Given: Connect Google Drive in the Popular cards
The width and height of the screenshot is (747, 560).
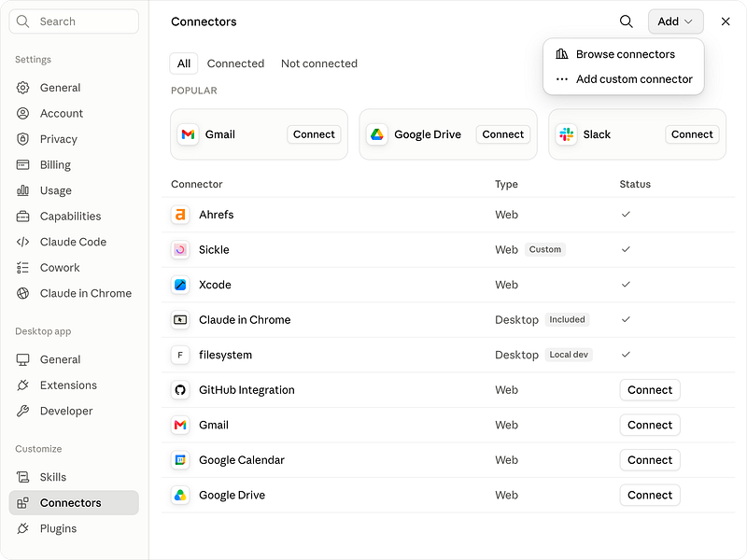Looking at the screenshot, I should [503, 134].
